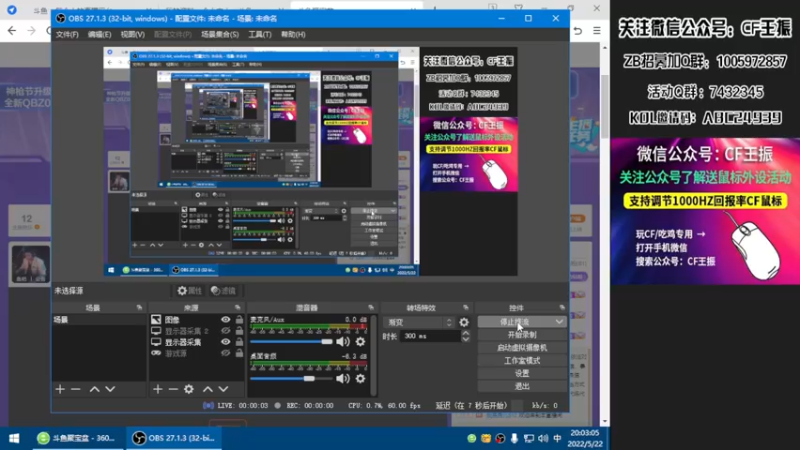The height and width of the screenshot is (450, 800).
Task: Click the browser forward arrow
Action: tap(32, 31)
